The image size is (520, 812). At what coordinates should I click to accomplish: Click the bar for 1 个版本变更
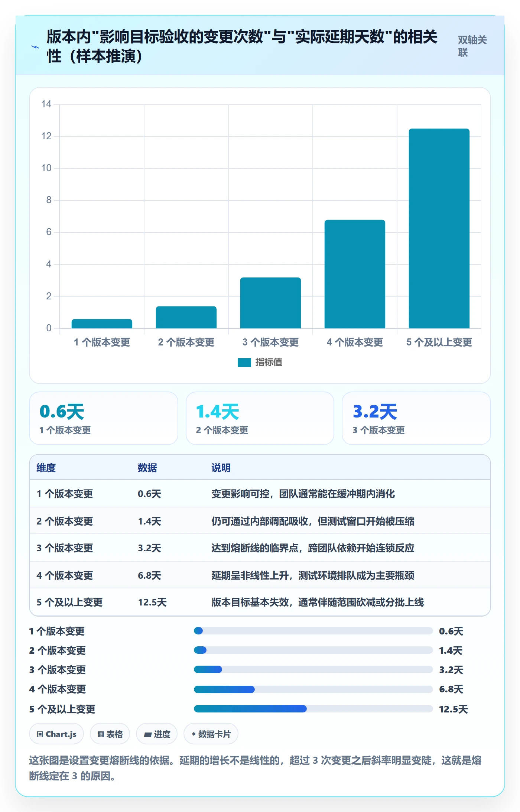[102, 324]
